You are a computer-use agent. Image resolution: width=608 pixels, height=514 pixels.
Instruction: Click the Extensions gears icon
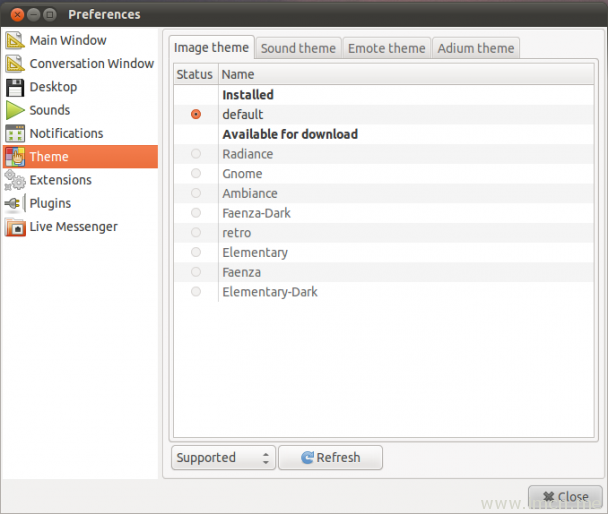(15, 180)
